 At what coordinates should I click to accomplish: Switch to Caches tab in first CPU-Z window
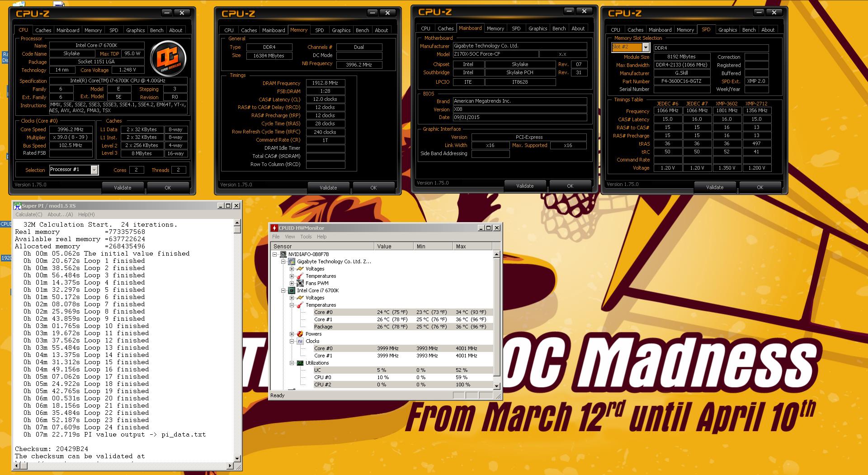[x=43, y=30]
